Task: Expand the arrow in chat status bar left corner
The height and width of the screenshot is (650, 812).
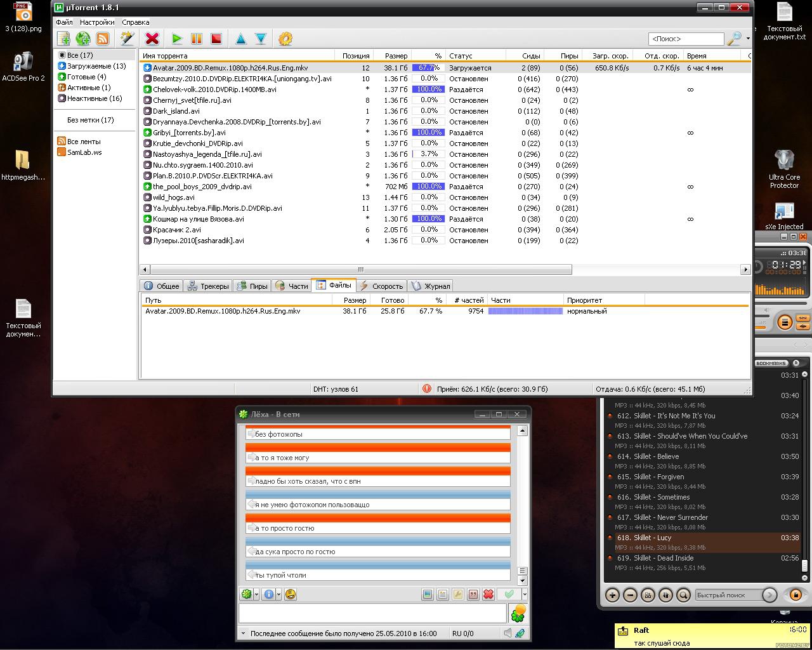Action: coord(242,633)
